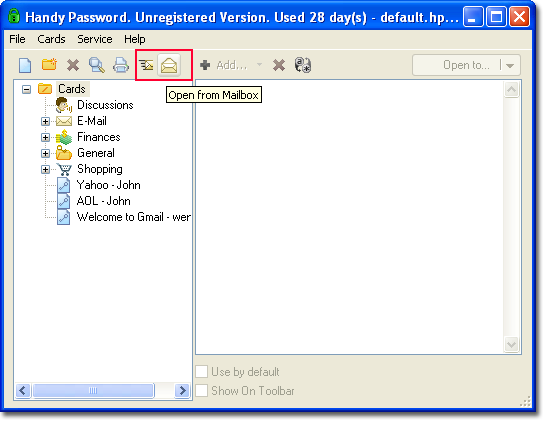This screenshot has width=546, height=422.
Task: Click the Search magnifier icon
Action: [x=96, y=65]
